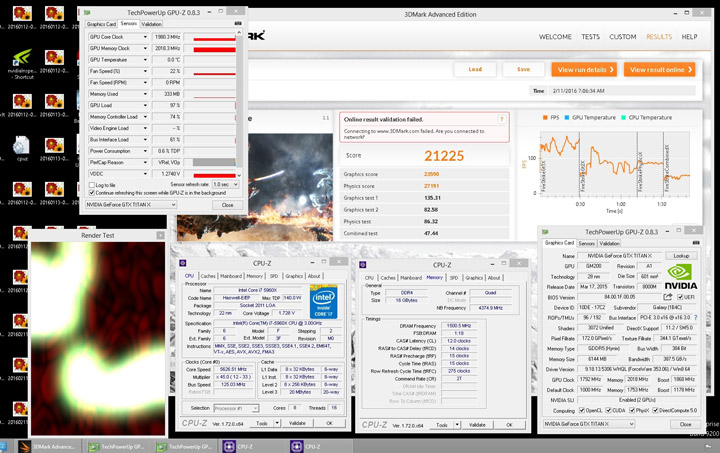Click the GPU-Z Sensors window title icon
Screen dimensions: 720x453
pyautogui.click(x=87, y=12)
